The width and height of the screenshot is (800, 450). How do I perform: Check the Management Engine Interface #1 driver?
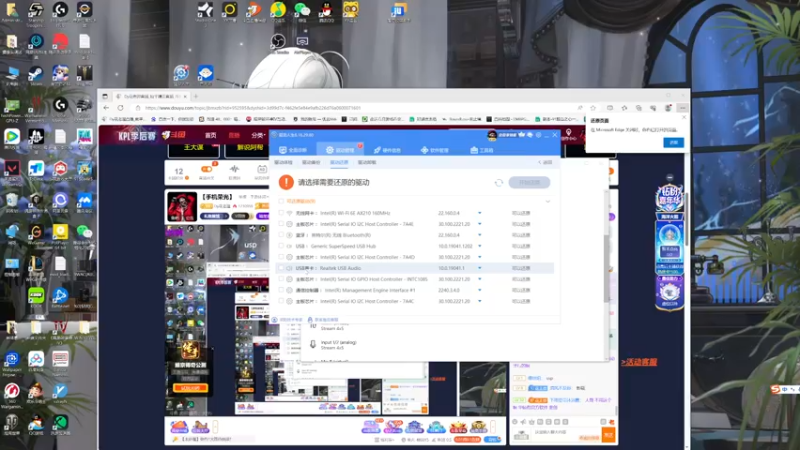(x=281, y=290)
